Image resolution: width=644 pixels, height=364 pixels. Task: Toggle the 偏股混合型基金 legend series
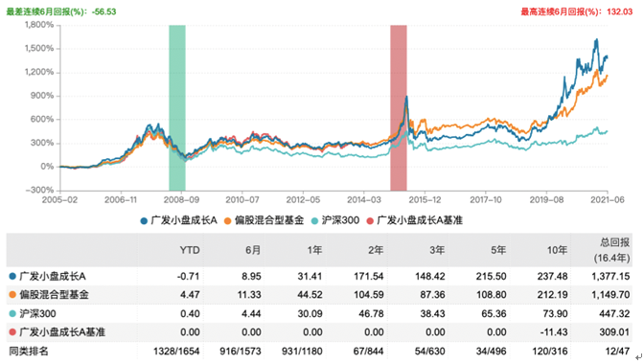264,220
